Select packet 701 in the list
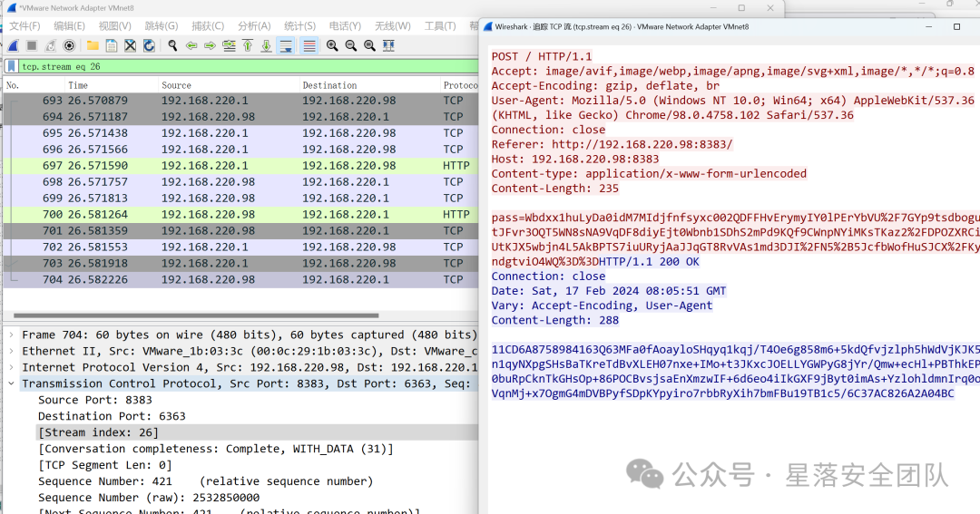This screenshot has height=514, width=980. tap(241, 230)
